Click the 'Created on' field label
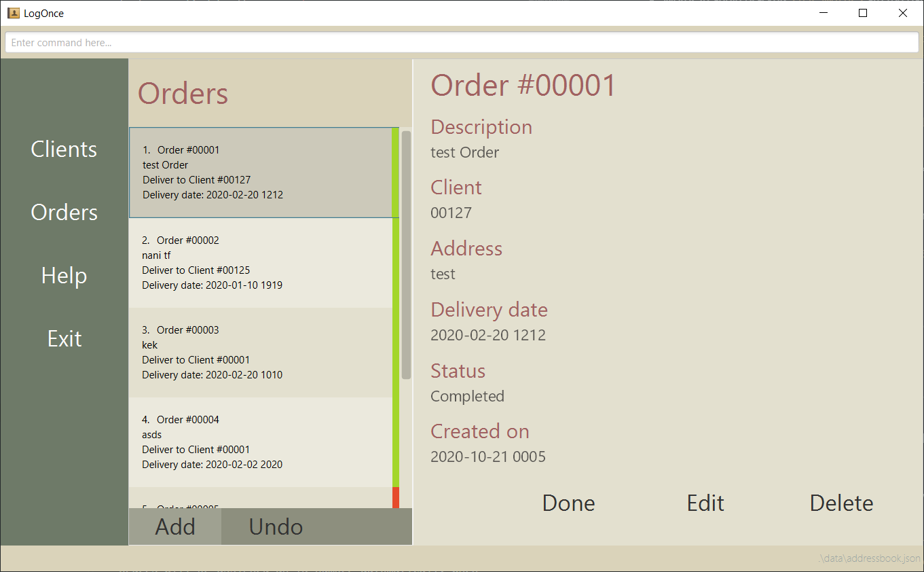924x572 pixels. [480, 431]
